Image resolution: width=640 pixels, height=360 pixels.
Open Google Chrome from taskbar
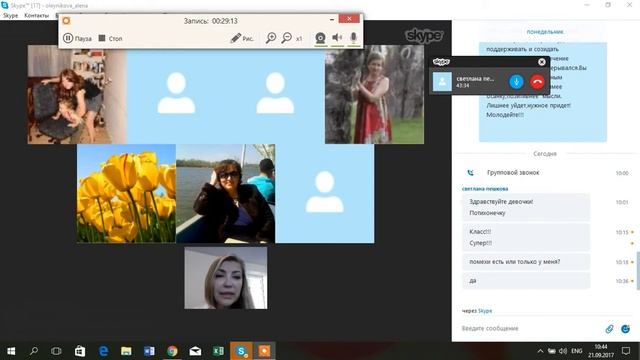coord(172,351)
